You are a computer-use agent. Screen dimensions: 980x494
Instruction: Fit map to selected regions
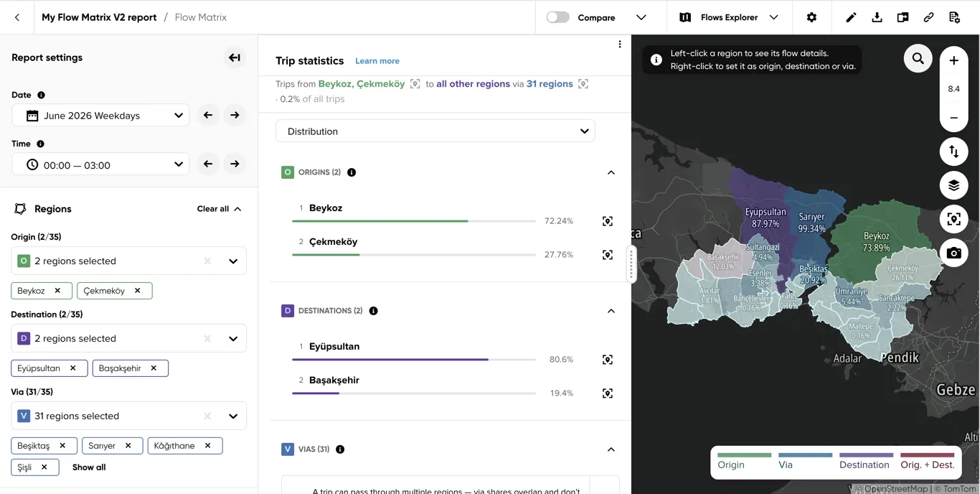953,219
